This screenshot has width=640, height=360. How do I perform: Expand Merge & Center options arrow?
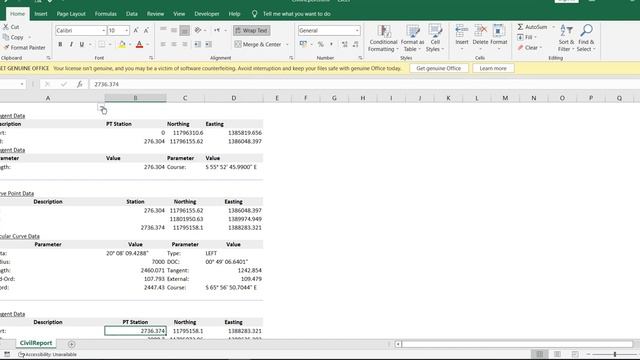click(x=287, y=44)
